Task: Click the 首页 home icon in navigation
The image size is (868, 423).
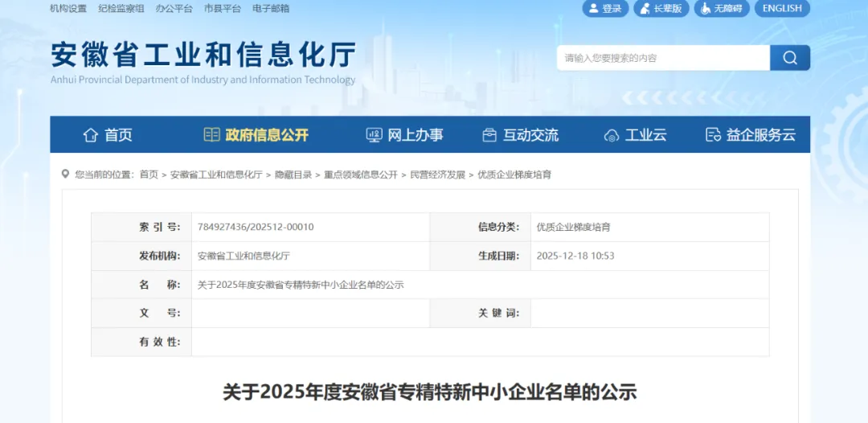Action: point(90,135)
